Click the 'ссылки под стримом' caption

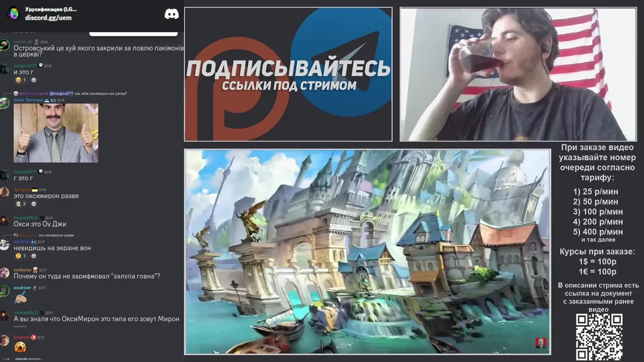coord(289,85)
